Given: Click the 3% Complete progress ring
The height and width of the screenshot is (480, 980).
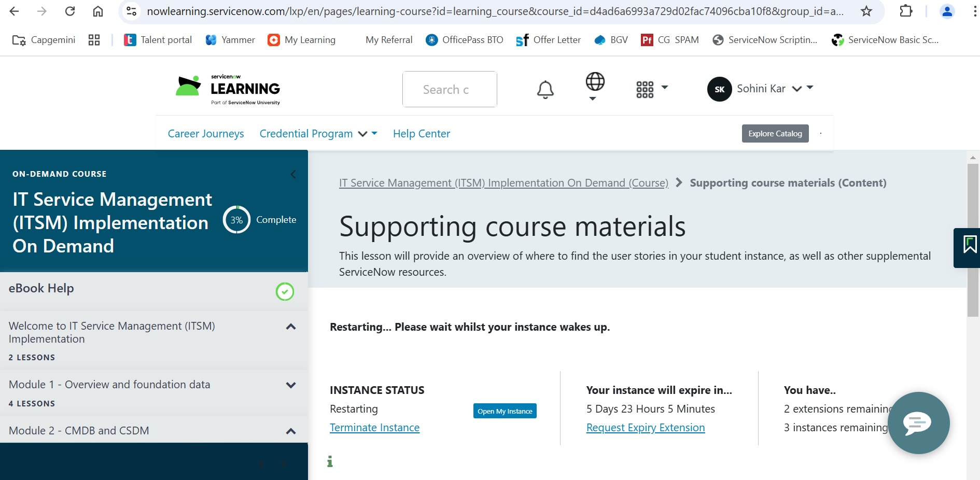Looking at the screenshot, I should click(236, 219).
